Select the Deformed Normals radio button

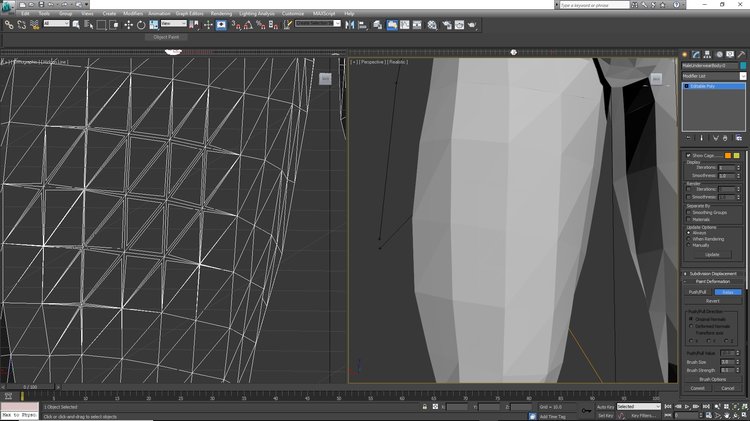pos(691,326)
